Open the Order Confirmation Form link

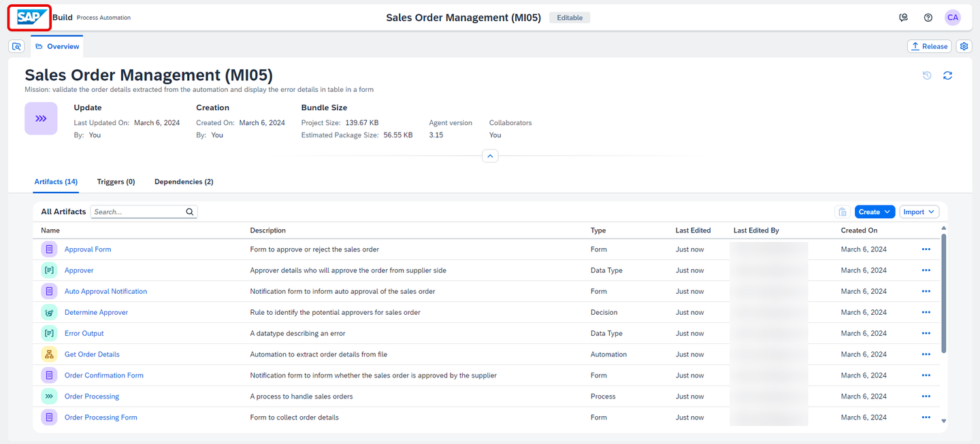click(104, 375)
